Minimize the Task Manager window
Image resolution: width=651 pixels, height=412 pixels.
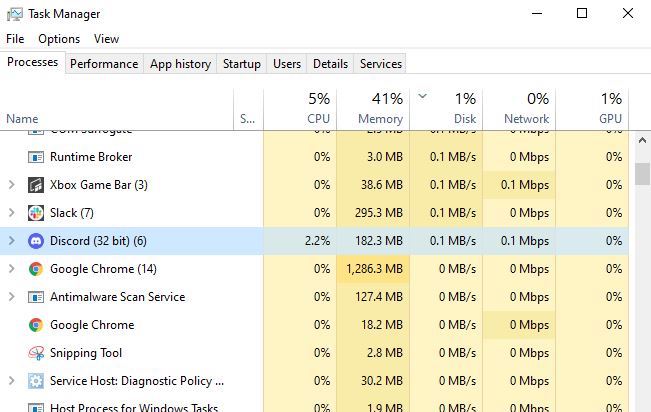(537, 13)
